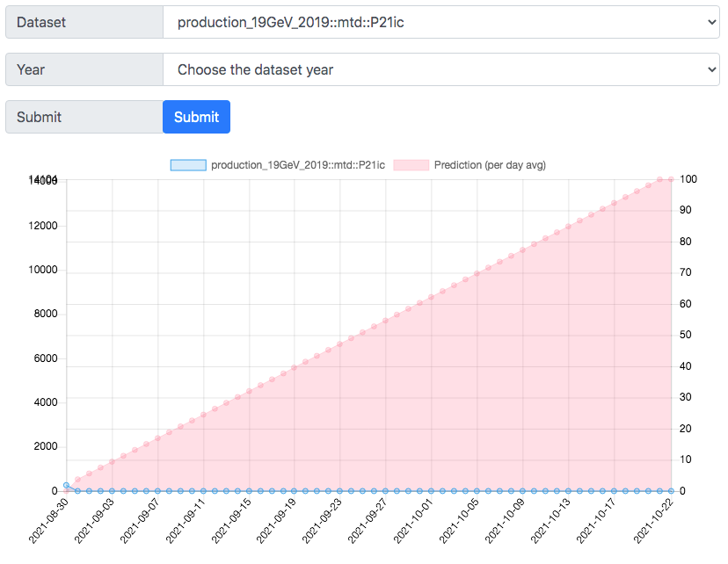The height and width of the screenshot is (564, 728).
Task: Click the x-axis label 2021-09-07
Action: coord(140,521)
